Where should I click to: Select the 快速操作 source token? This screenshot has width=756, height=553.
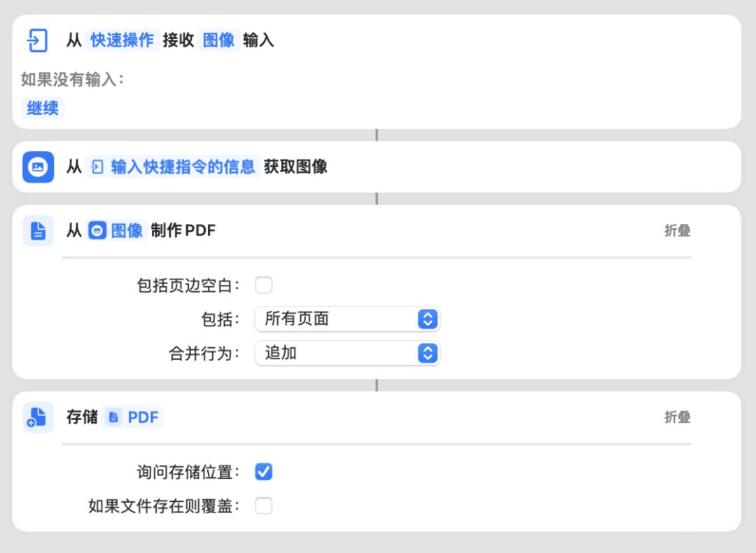tap(122, 41)
